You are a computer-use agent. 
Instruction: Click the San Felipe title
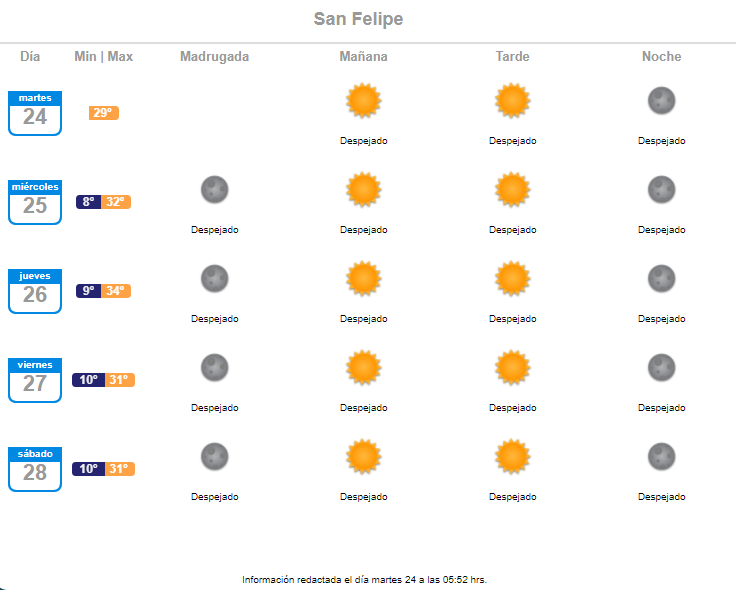click(358, 19)
